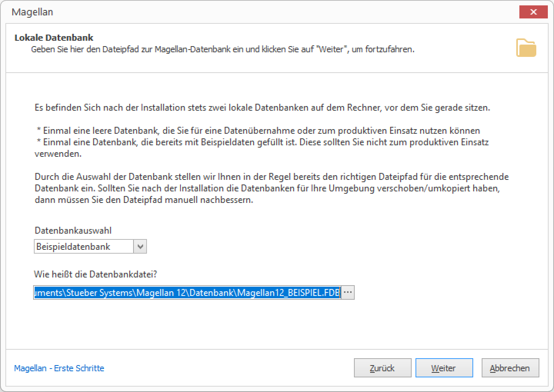The image size is (554, 392).
Task: Click the 'Wie heißt die Datenbankdatei?' label
Action: pyautogui.click(x=95, y=274)
